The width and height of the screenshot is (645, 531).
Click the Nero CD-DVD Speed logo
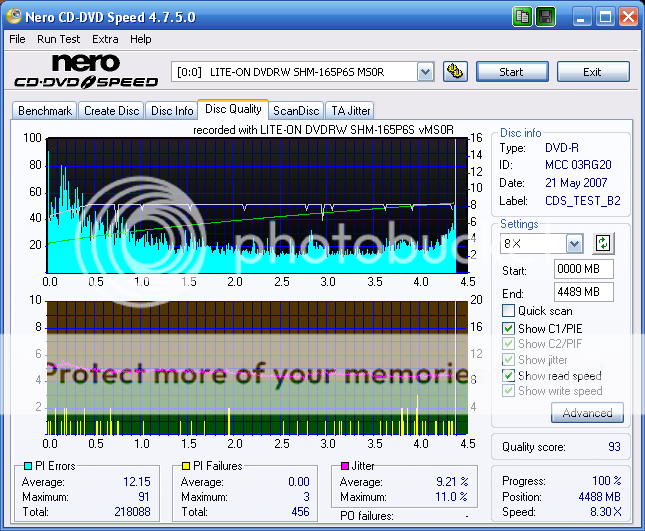[86, 72]
